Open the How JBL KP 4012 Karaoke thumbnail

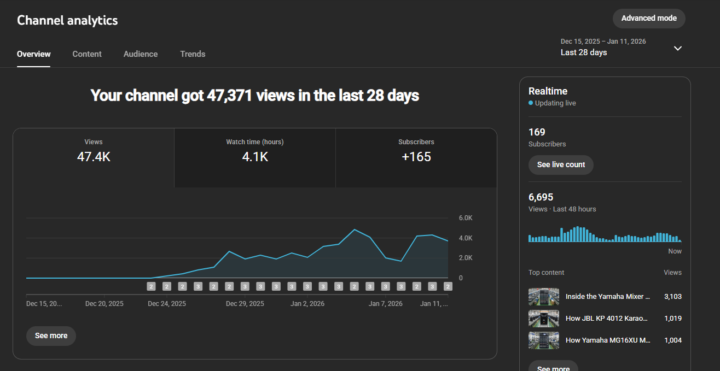point(544,318)
